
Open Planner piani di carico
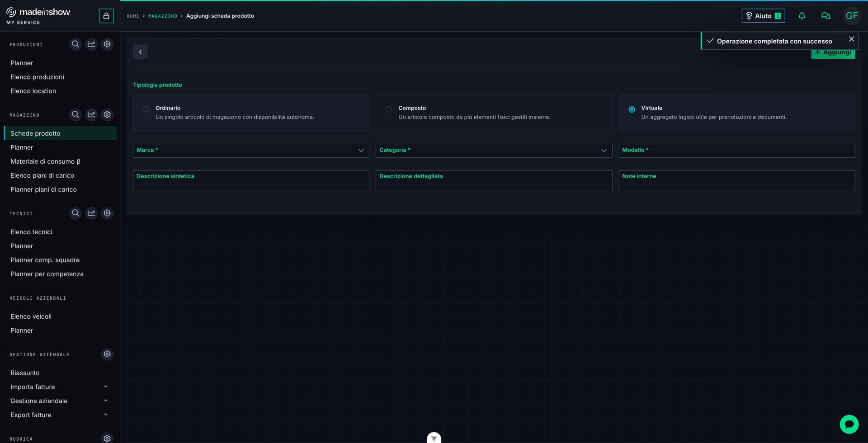click(43, 189)
